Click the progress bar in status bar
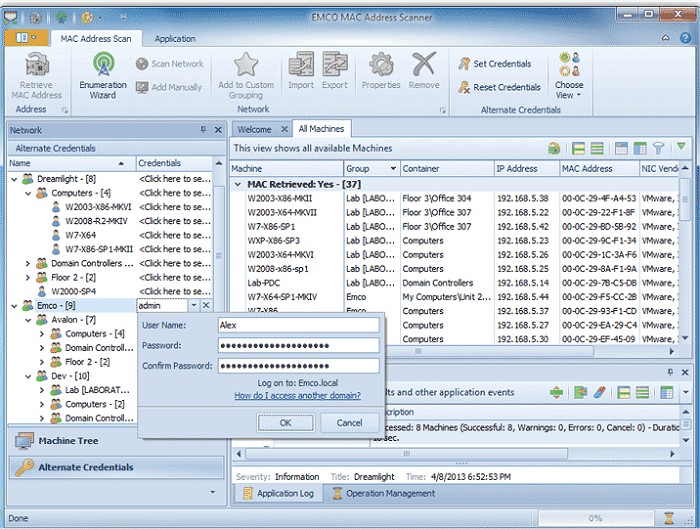The height and width of the screenshot is (529, 700). (595, 518)
